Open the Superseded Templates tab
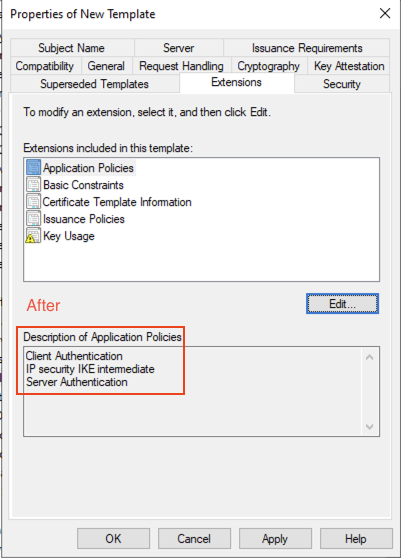 95,84
